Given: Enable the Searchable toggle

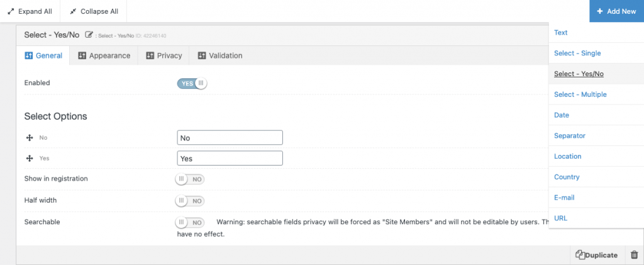Looking at the screenshot, I should pyautogui.click(x=190, y=222).
